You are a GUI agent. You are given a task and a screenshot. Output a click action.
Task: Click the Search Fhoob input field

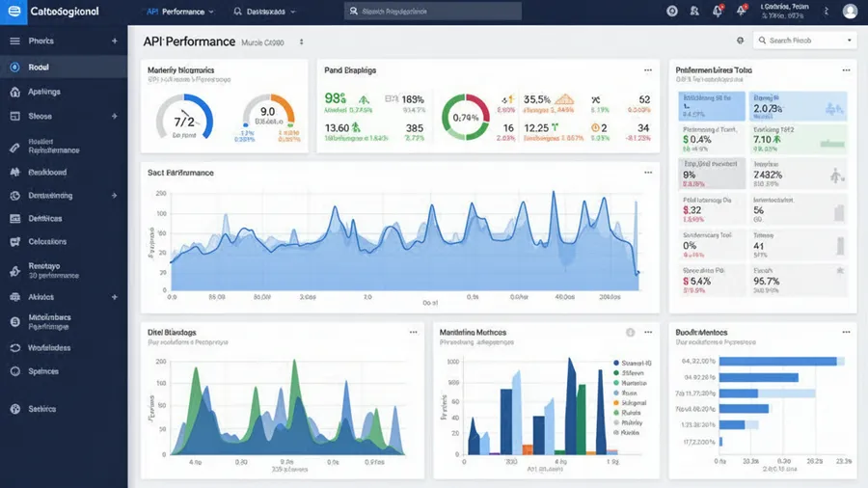[x=803, y=41]
